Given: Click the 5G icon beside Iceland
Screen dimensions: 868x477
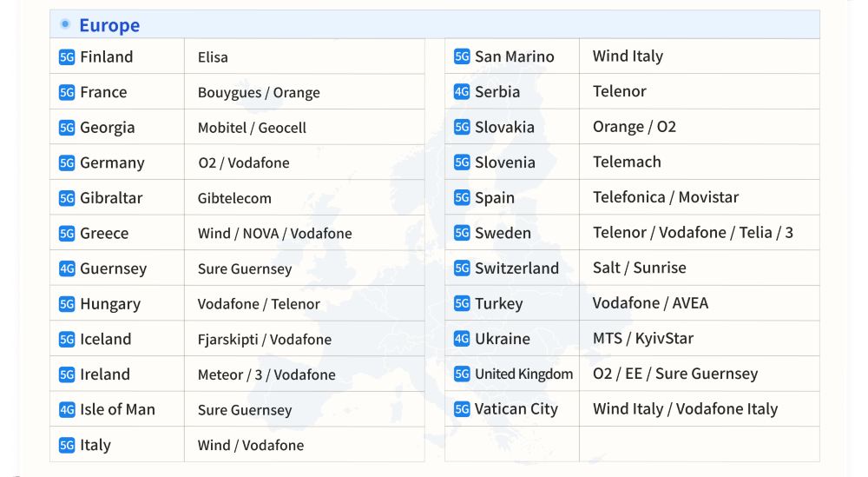Looking at the screenshot, I should [x=67, y=340].
